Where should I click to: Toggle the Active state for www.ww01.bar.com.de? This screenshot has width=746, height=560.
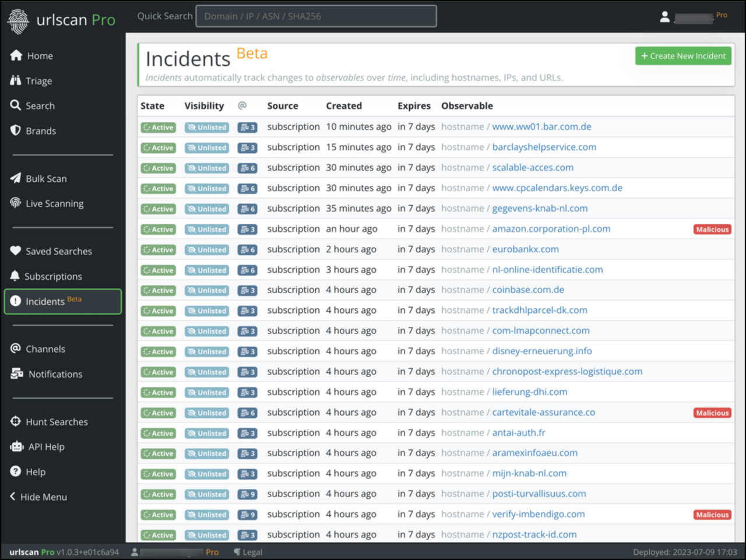click(x=158, y=127)
